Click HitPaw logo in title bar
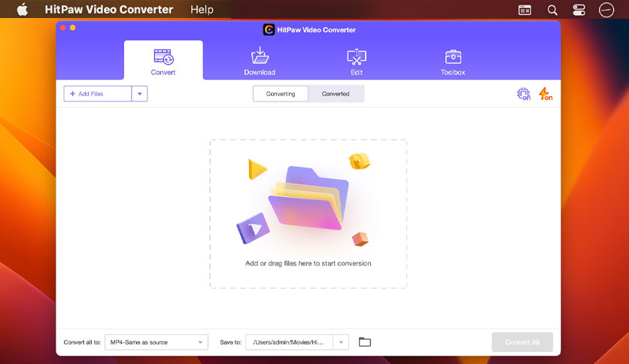This screenshot has height=364, width=629. pyautogui.click(x=269, y=29)
